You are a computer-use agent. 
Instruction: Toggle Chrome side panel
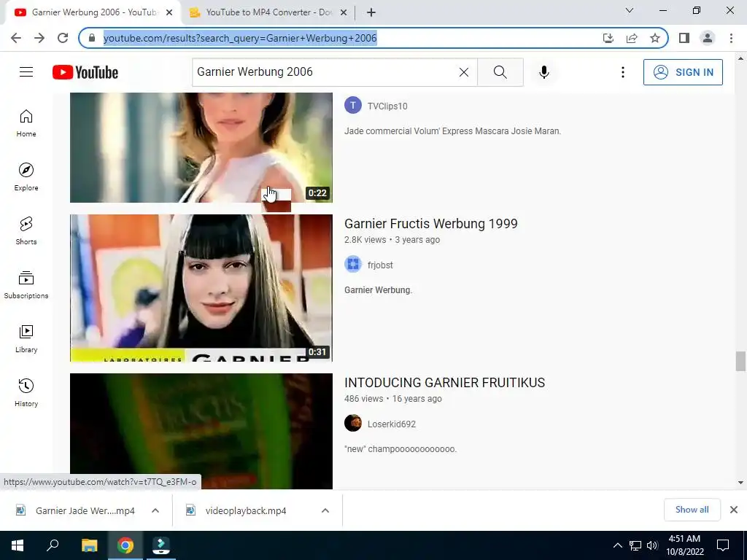click(684, 38)
